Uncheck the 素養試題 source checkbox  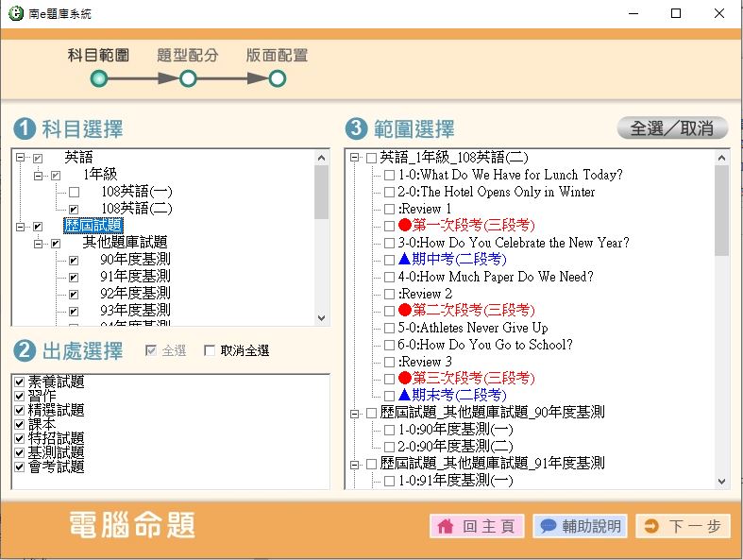coord(20,382)
